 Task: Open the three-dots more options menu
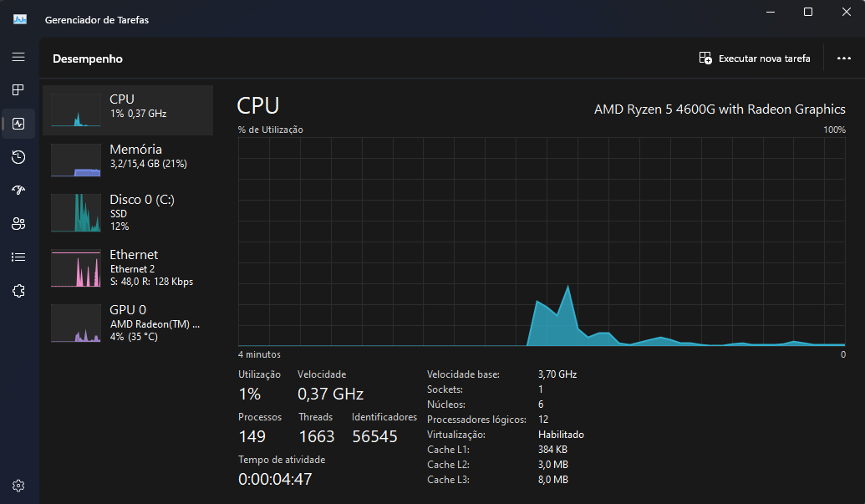843,58
